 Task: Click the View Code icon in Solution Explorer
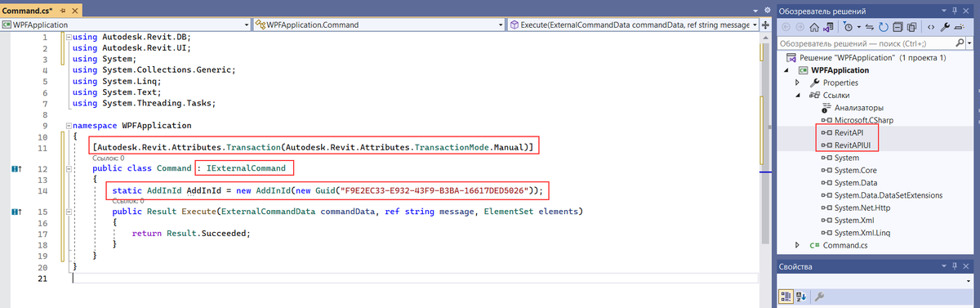[931, 27]
